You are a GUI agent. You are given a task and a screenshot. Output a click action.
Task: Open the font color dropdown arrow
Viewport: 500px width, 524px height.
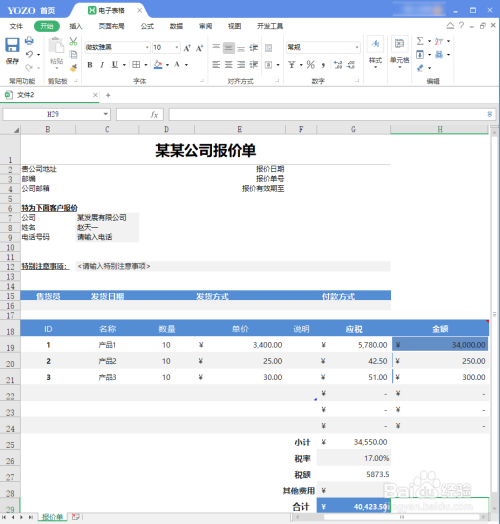[186, 65]
